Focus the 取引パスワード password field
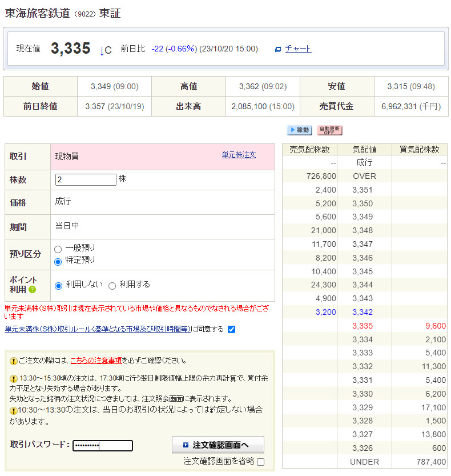 (x=103, y=446)
